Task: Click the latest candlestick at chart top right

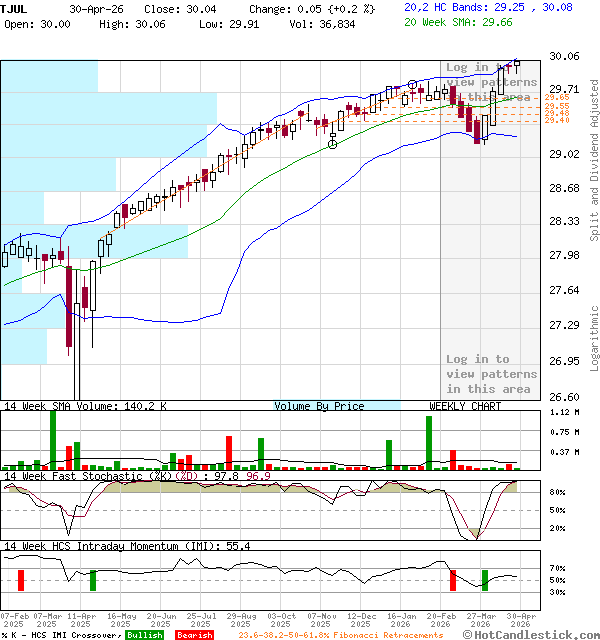Action: (x=516, y=62)
